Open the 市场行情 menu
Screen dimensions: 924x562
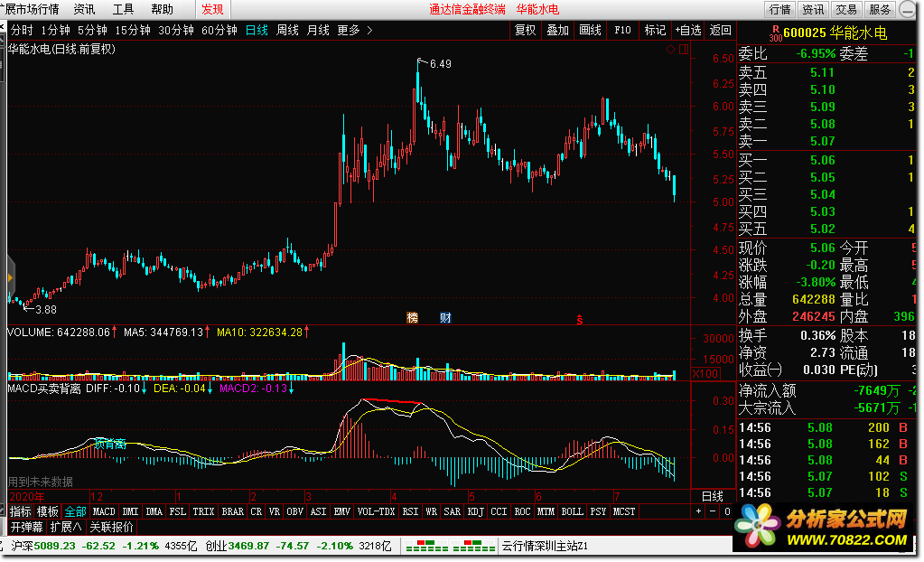coord(36,9)
